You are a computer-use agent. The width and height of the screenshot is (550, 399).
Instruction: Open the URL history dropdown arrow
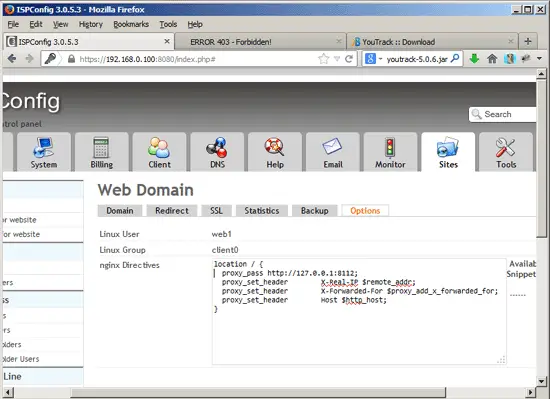tap(337, 59)
